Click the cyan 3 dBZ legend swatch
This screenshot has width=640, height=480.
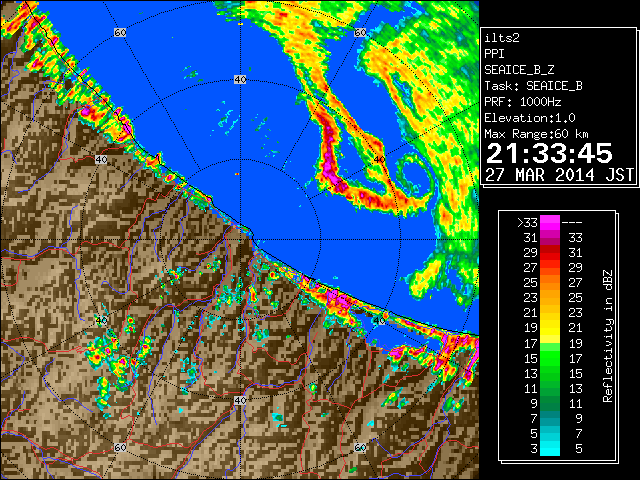pos(549,448)
